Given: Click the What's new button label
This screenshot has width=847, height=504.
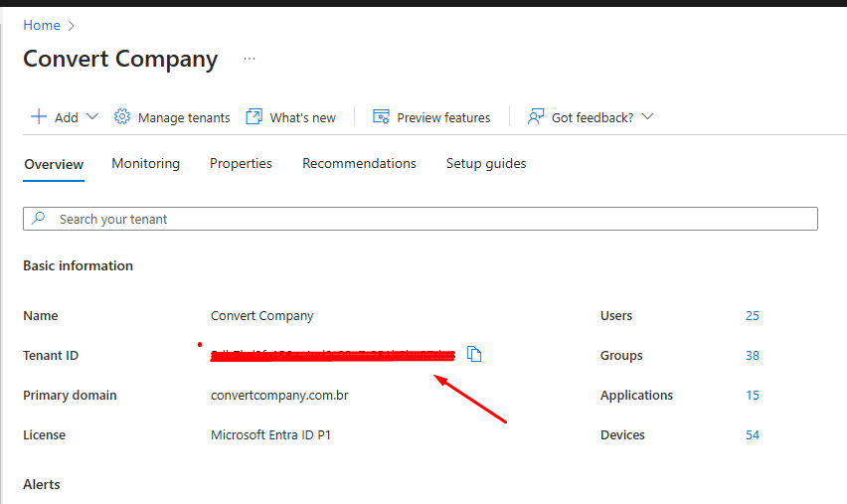Looking at the screenshot, I should point(302,117).
